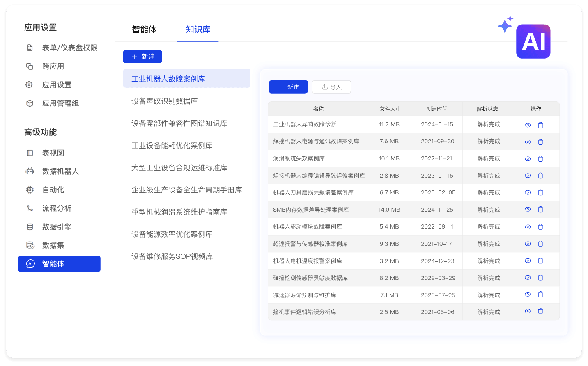Click the 新建 button above the table
Image resolution: width=588 pixels, height=366 pixels.
[288, 87]
